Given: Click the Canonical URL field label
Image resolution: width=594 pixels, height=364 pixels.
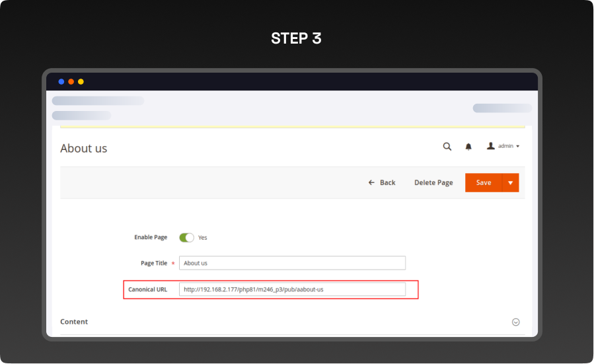Looking at the screenshot, I should (x=147, y=289).
